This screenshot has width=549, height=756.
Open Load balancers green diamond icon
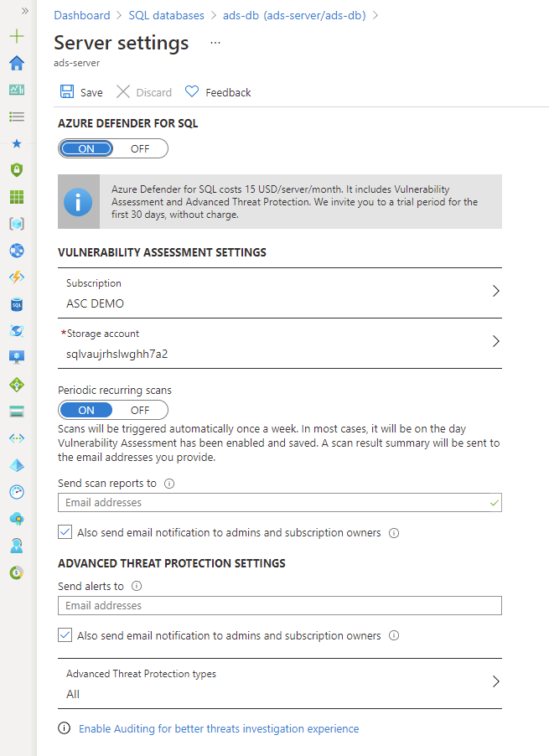tap(17, 384)
